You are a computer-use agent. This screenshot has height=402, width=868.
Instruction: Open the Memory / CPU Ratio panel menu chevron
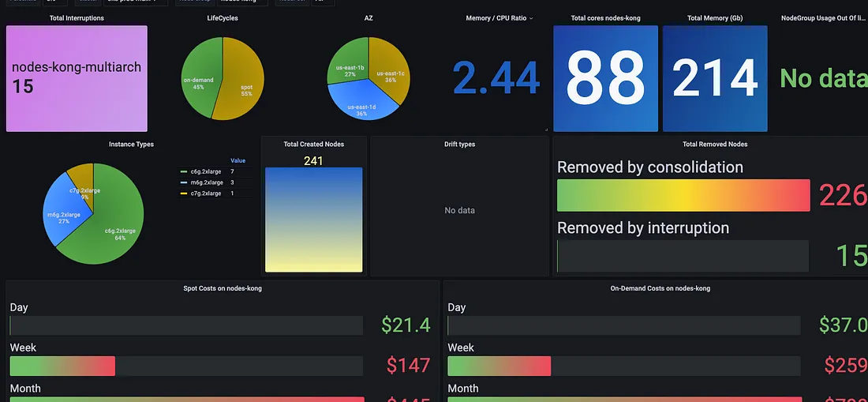coord(531,18)
